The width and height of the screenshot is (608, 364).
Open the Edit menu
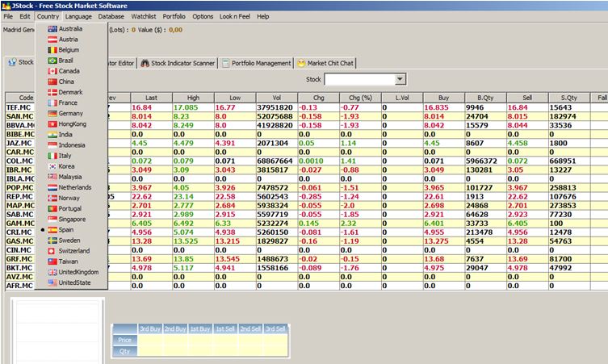pyautogui.click(x=25, y=16)
